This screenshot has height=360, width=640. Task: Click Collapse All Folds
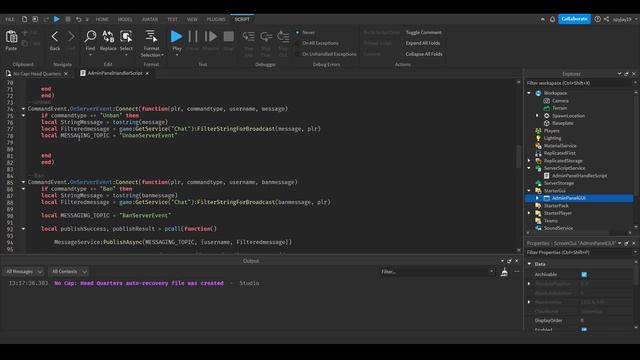[x=424, y=54]
